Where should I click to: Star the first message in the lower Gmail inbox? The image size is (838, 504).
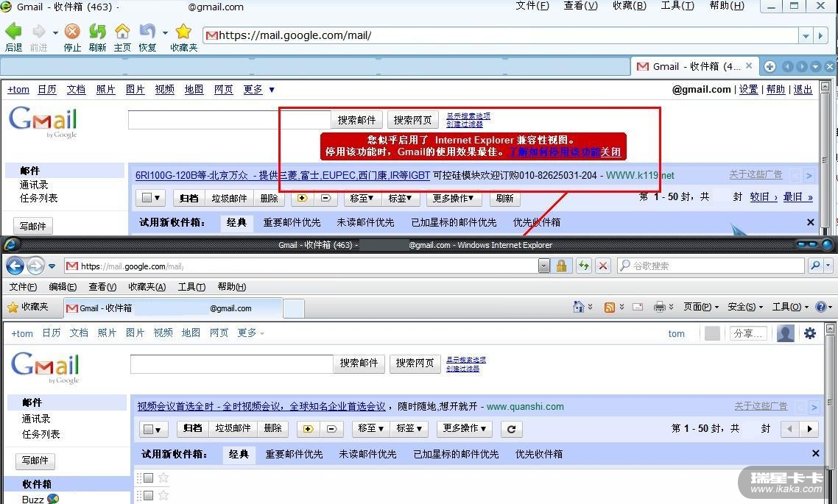click(163, 478)
